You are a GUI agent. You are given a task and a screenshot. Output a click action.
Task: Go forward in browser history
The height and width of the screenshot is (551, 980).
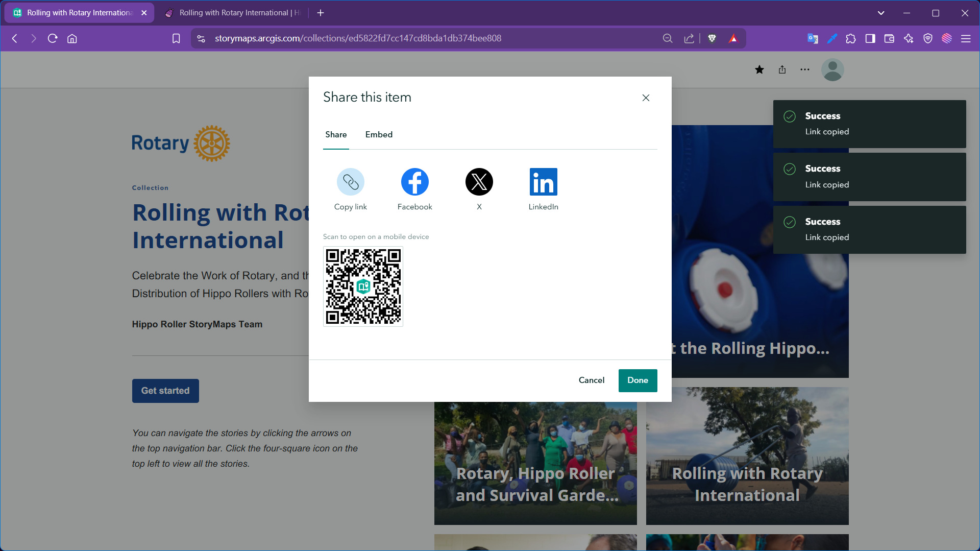click(x=34, y=38)
